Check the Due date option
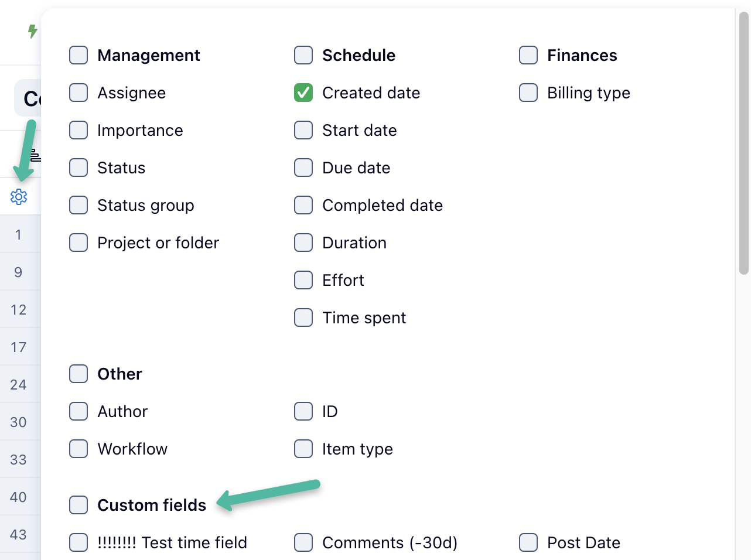The height and width of the screenshot is (560, 751). click(x=303, y=168)
